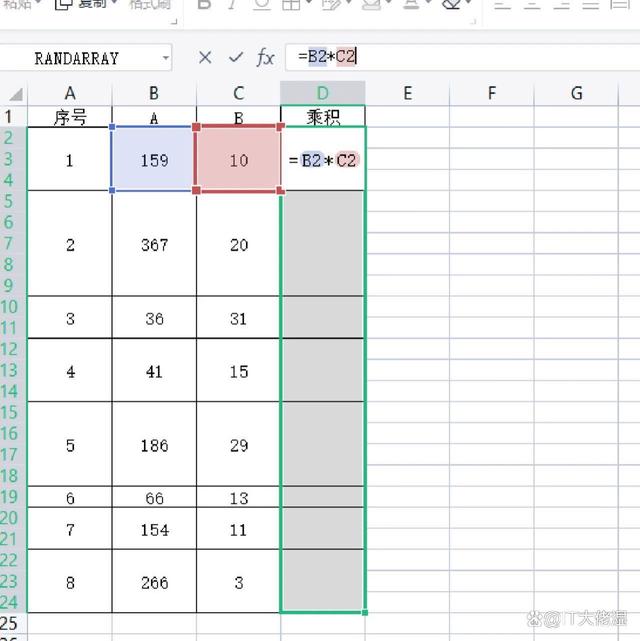The width and height of the screenshot is (640, 641).
Task: Click the select-all corner triangle
Action: click(16, 94)
